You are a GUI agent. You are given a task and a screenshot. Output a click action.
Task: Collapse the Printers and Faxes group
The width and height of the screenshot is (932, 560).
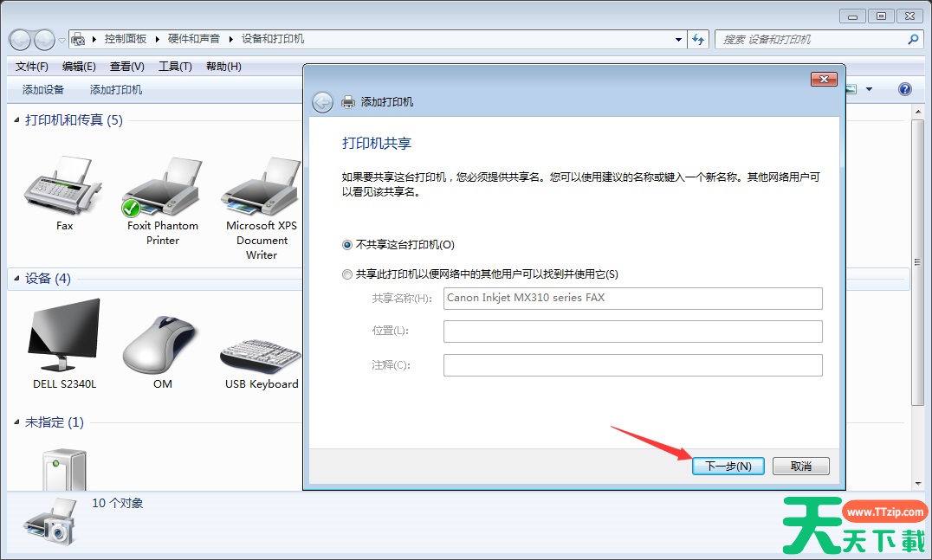(17, 120)
